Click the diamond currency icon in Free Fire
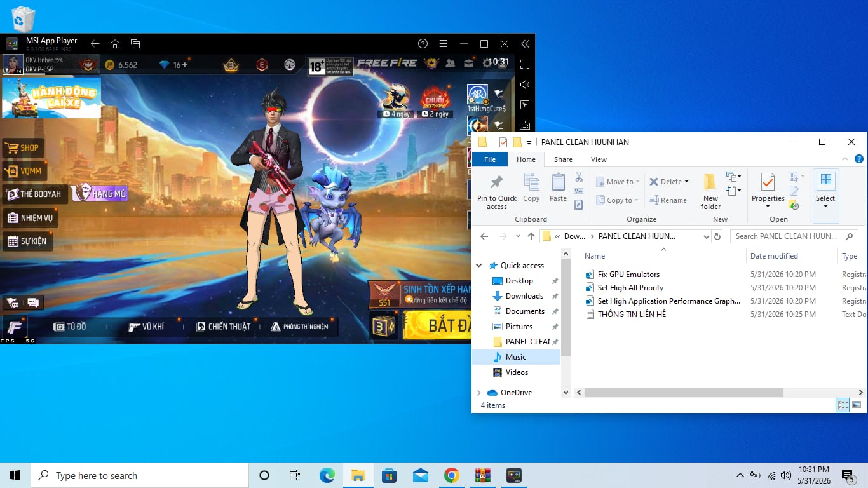Screen dimensions: 868x488 pyautogui.click(x=165, y=65)
